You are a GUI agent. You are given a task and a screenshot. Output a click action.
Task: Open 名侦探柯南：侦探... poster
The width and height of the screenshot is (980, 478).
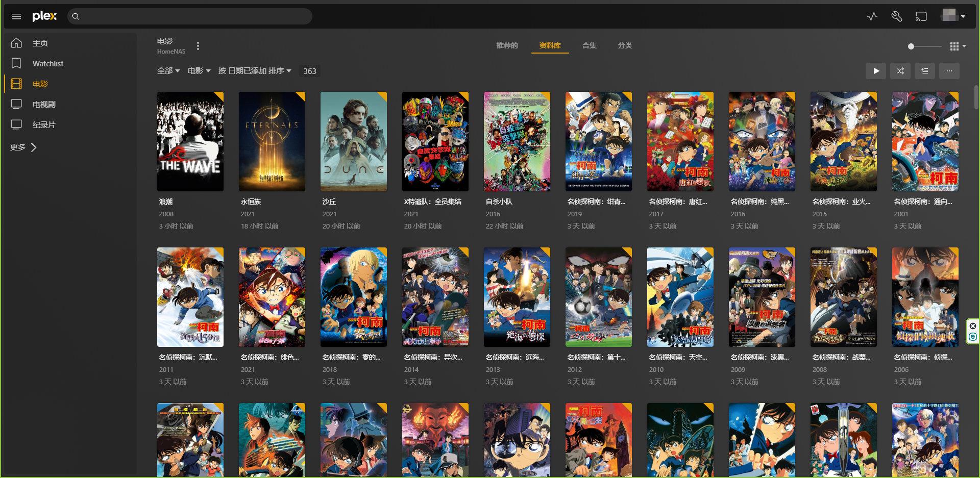(x=925, y=297)
